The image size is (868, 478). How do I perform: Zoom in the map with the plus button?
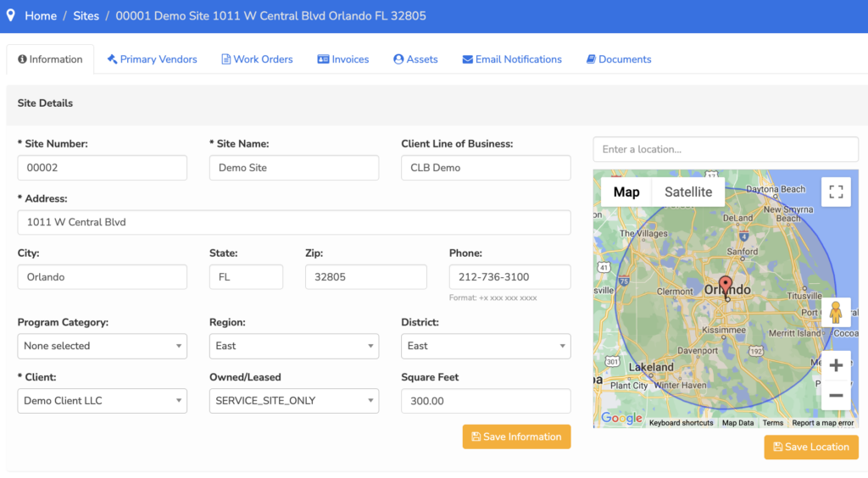click(836, 365)
